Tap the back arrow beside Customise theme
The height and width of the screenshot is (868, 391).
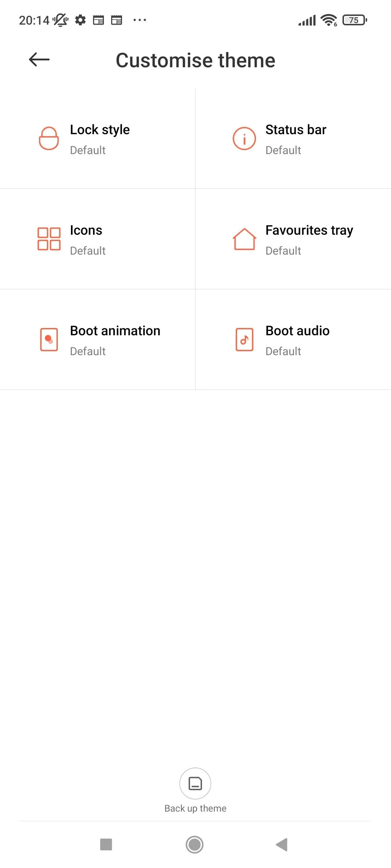(x=39, y=60)
